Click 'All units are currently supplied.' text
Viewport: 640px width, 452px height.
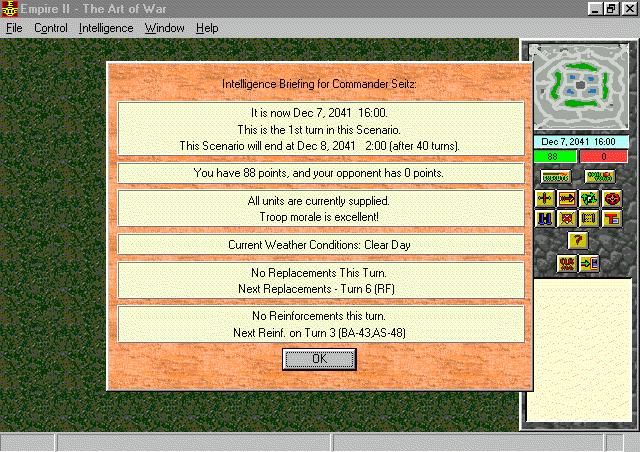319,201
